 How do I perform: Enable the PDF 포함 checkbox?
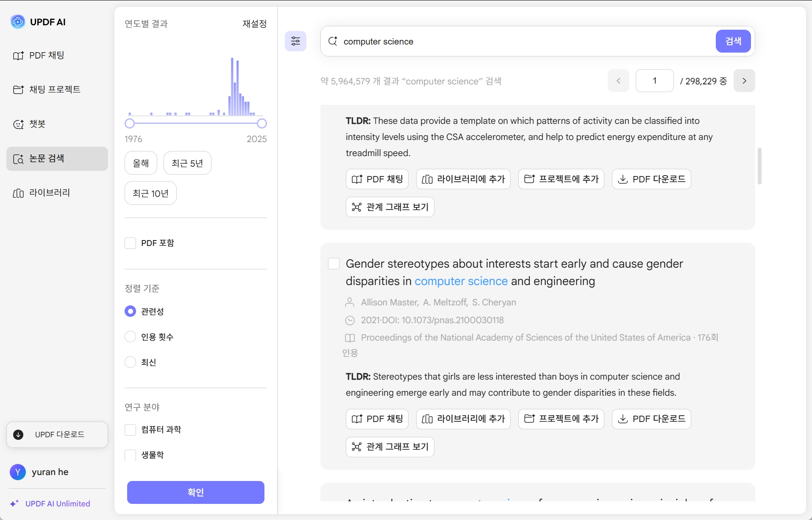[x=130, y=243]
